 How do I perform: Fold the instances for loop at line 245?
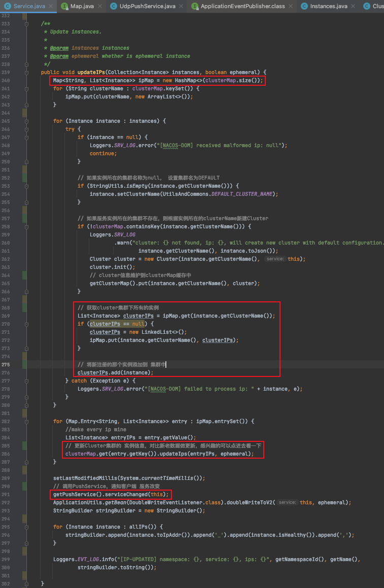click(x=26, y=121)
